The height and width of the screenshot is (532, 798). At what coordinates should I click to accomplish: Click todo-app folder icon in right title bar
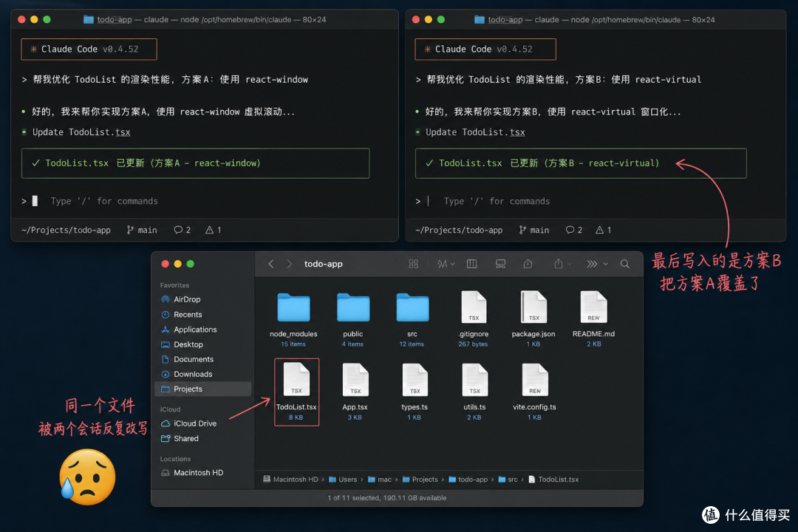[x=480, y=19]
